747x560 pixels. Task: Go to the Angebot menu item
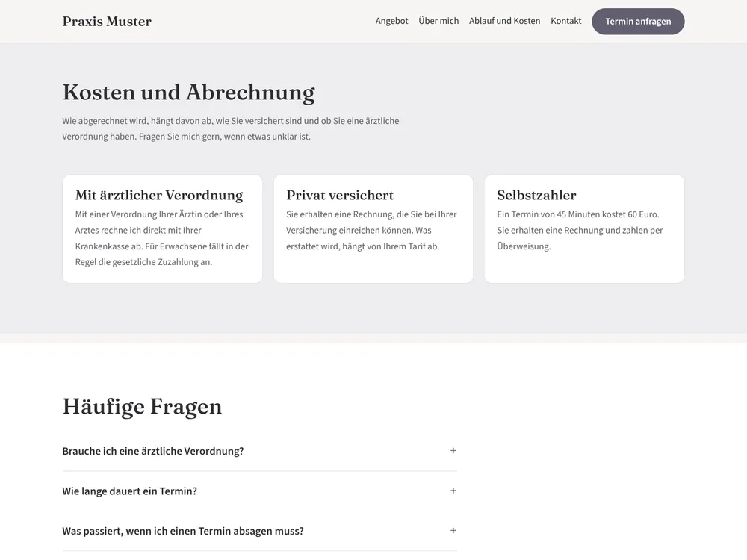(x=391, y=21)
